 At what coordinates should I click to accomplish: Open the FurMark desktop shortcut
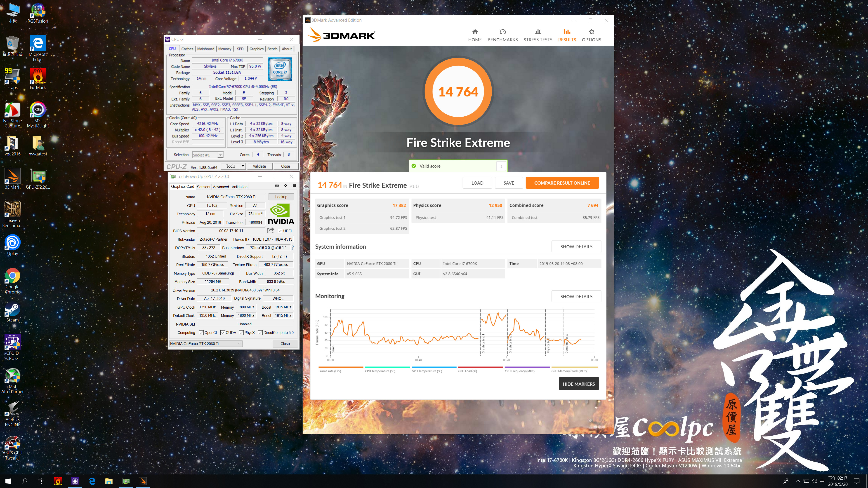38,79
